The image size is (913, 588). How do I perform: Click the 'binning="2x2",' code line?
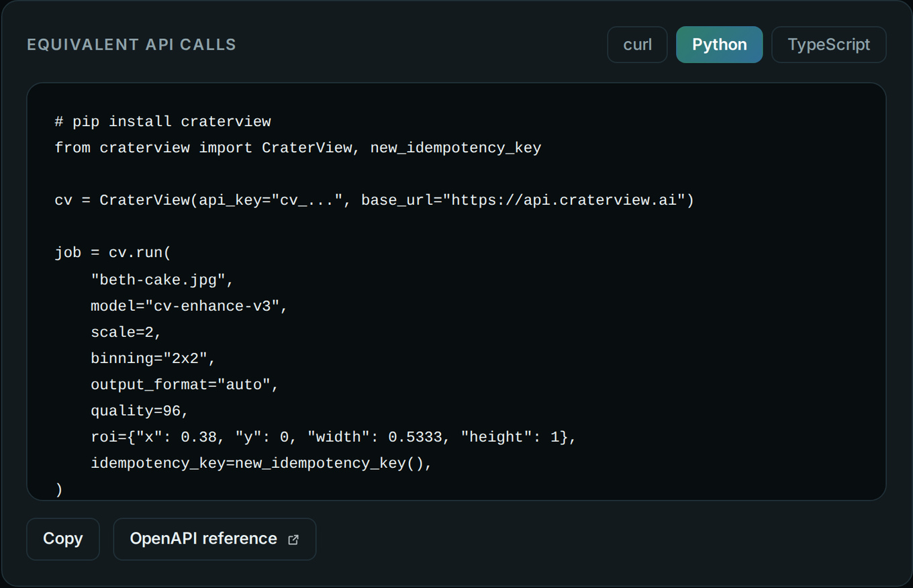click(154, 358)
